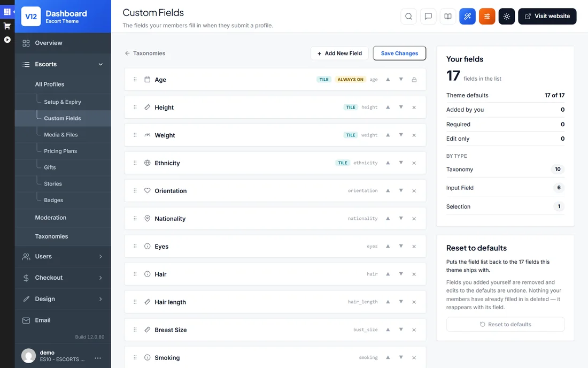The width and height of the screenshot is (588, 368).
Task: Select Custom Fields submenu item
Action: [62, 118]
